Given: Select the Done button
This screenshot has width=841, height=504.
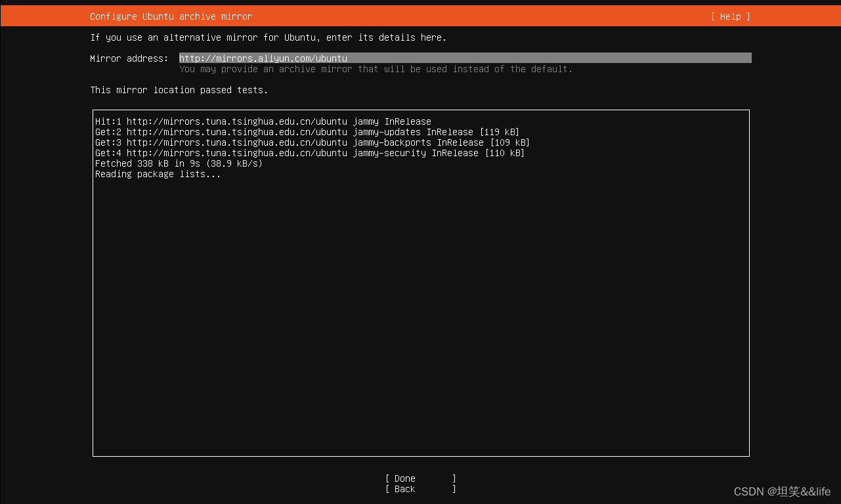Looking at the screenshot, I should pos(421,478).
